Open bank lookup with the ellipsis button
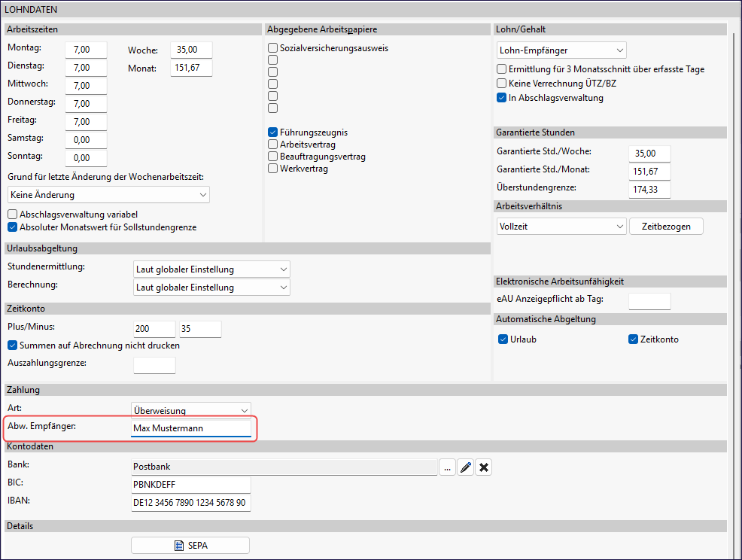The width and height of the screenshot is (742, 560). (447, 468)
